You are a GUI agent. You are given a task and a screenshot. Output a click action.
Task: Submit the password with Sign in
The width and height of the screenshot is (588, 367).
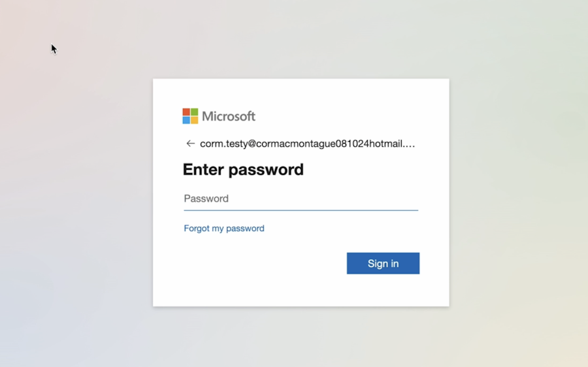click(x=383, y=263)
